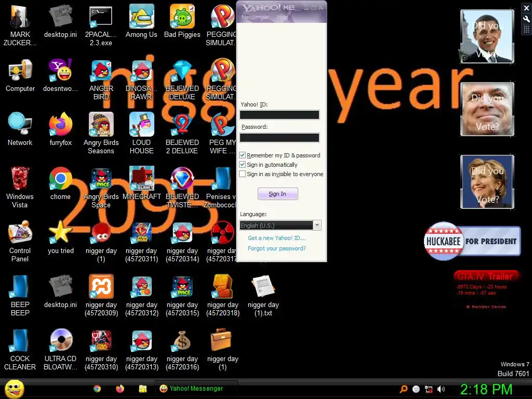
Task: Click the Hillary Clinton vote gadget
Action: click(x=487, y=181)
